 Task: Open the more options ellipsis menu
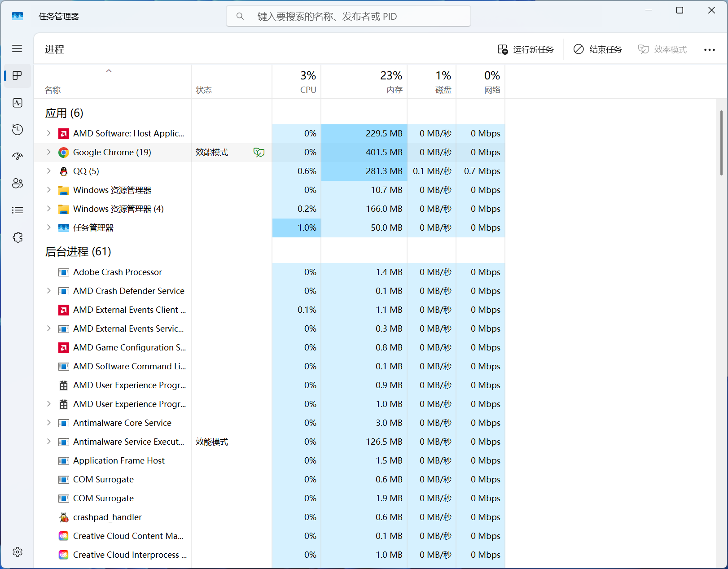pos(709,50)
